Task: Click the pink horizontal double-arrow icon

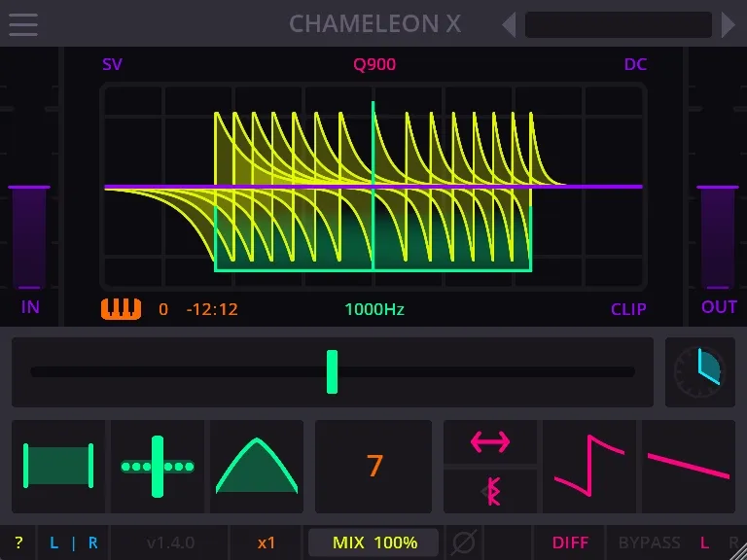Action: coord(490,442)
